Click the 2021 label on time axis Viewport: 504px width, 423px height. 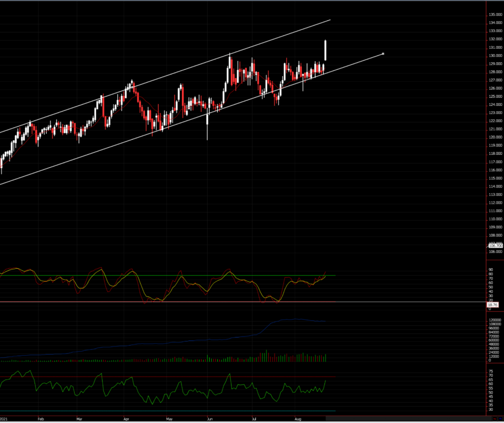(4, 419)
